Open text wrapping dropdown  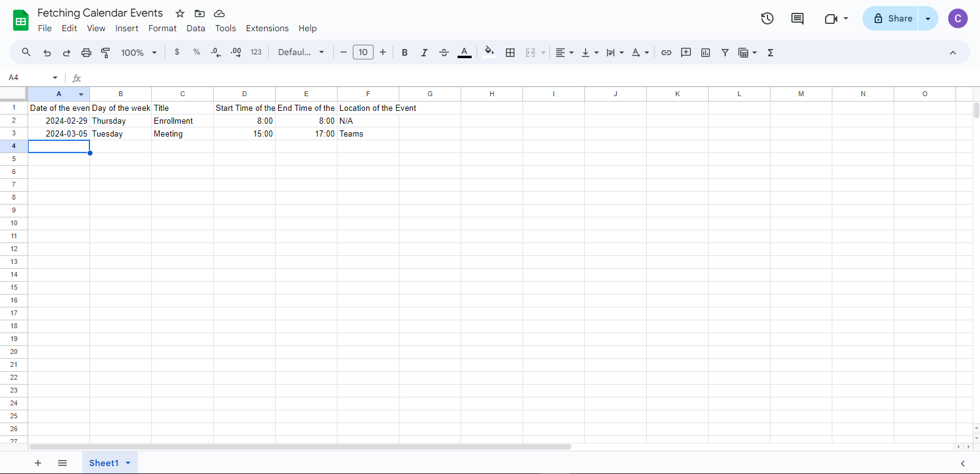(615, 53)
